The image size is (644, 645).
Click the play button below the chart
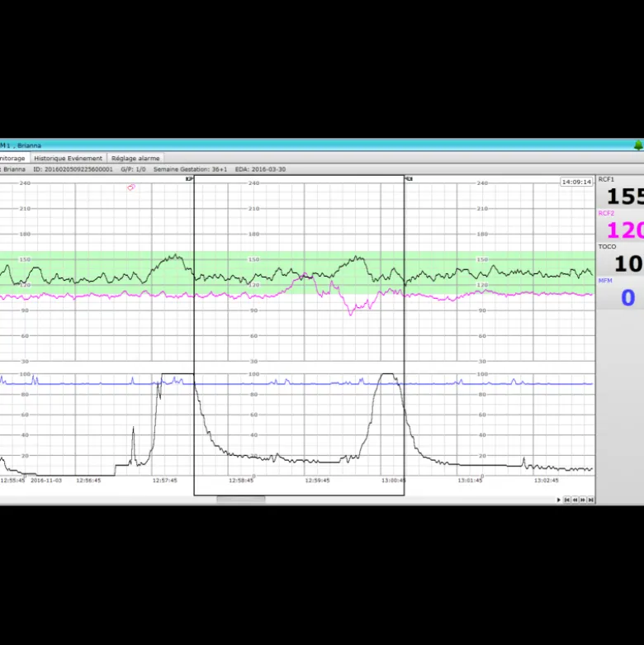point(558,500)
